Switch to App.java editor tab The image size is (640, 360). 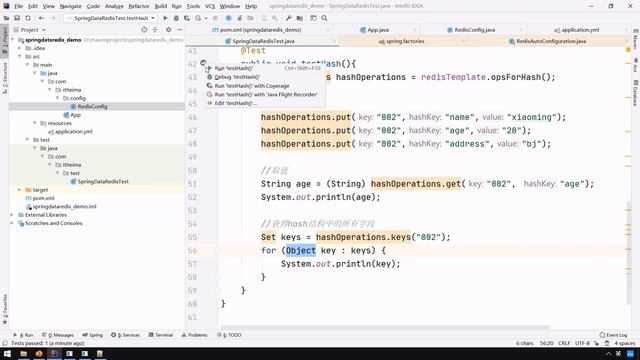tap(376, 30)
